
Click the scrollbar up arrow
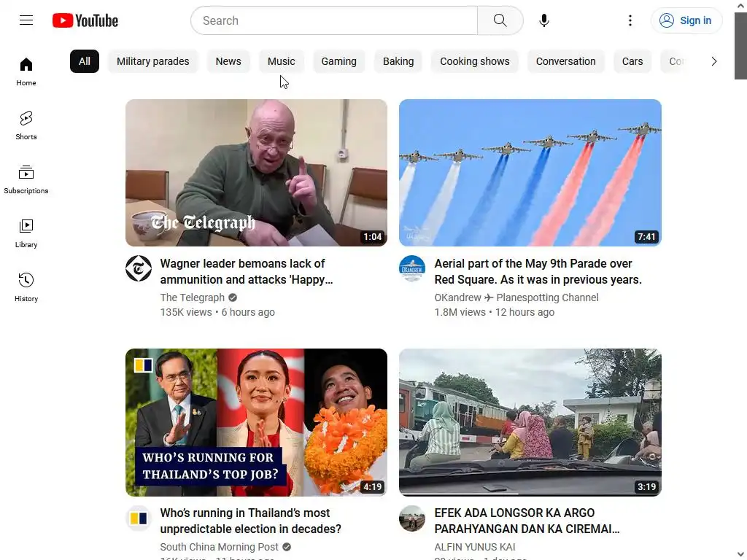tap(740, 6)
